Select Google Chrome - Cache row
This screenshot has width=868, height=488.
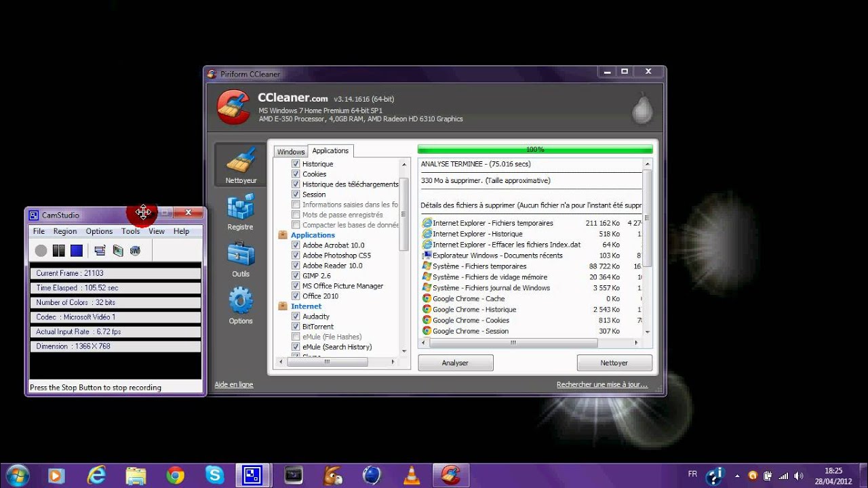pyautogui.click(x=531, y=299)
